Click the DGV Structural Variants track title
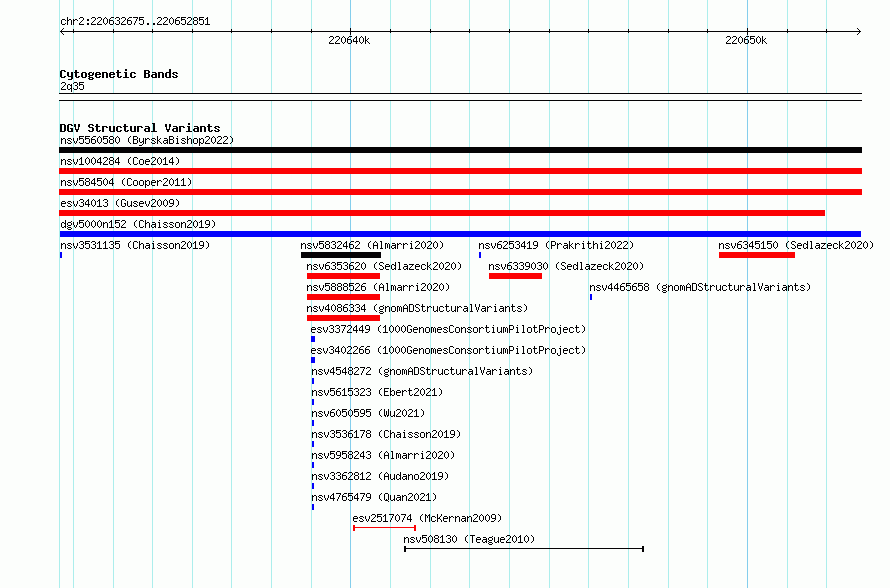890x588 pixels. (140, 128)
